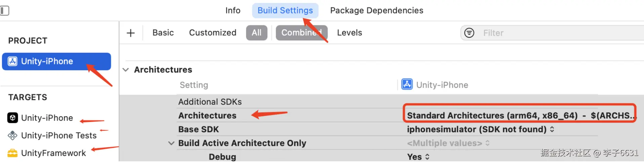Screen dimensions: 644x163
Task: Select Unity-iPhone project icon in sidebar
Action: [x=13, y=61]
